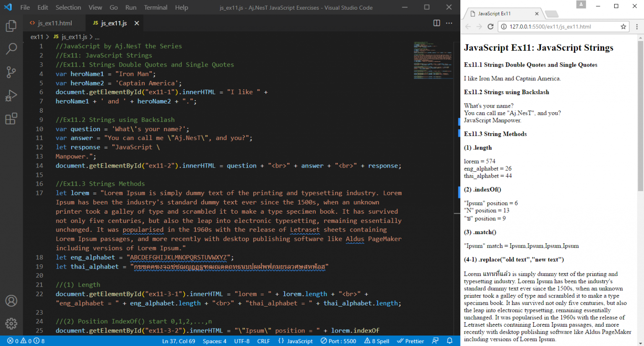Toggle Live Server on Port 5500
This screenshot has height=346, width=644.
pyautogui.click(x=338, y=341)
